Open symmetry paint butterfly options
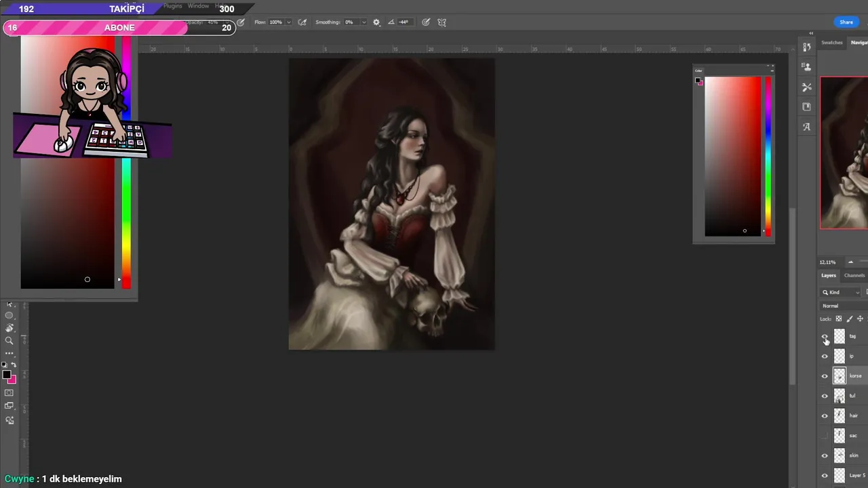Image resolution: width=868 pixels, height=488 pixels. (442, 22)
